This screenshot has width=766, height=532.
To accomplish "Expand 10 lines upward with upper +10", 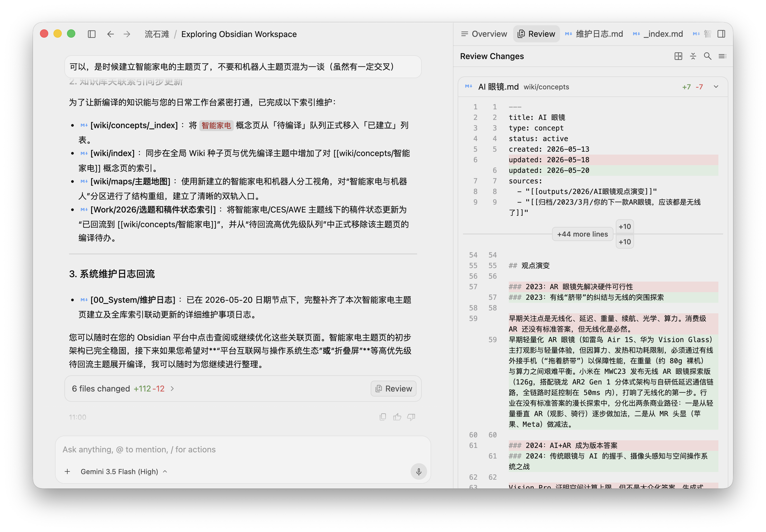I will point(624,226).
